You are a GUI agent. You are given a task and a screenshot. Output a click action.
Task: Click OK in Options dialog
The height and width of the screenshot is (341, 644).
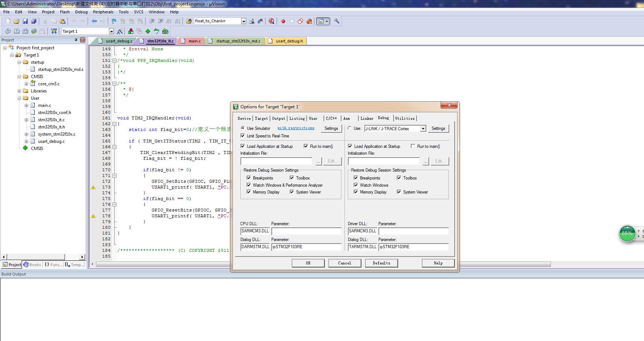[308, 263]
